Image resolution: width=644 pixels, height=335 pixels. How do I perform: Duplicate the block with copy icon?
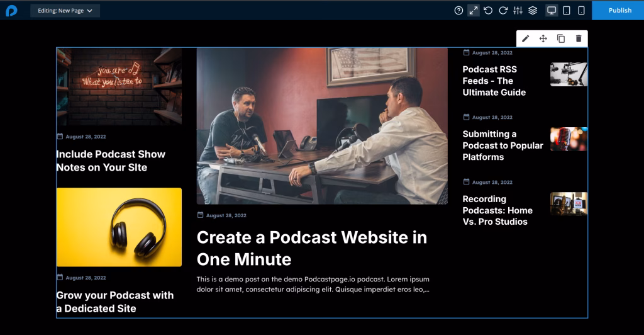(x=560, y=38)
